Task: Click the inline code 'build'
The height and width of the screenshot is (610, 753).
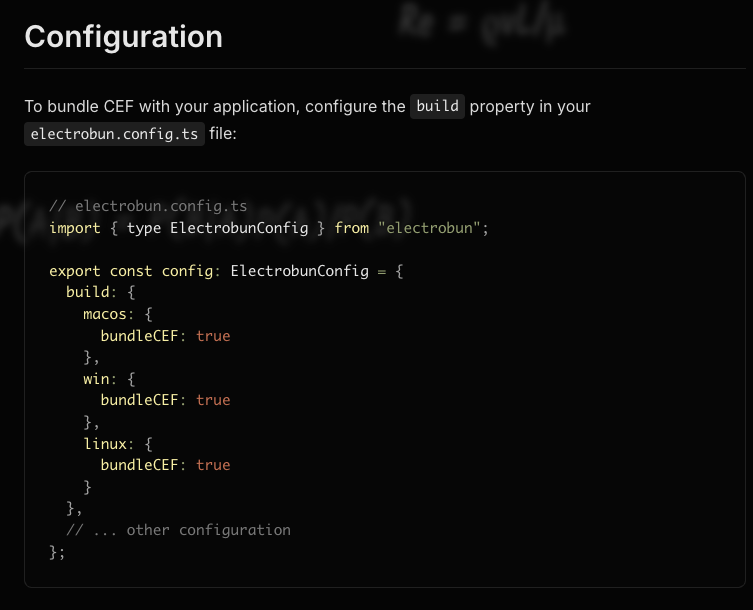Action: tap(437, 106)
